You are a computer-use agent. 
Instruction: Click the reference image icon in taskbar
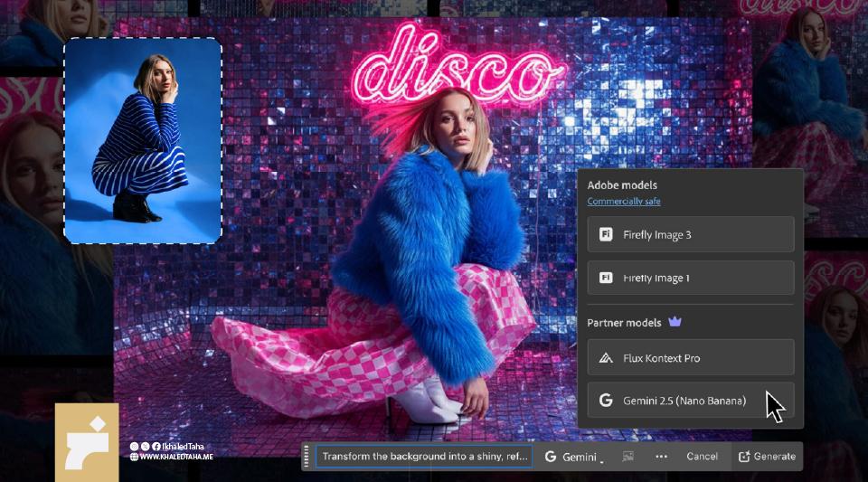627,457
